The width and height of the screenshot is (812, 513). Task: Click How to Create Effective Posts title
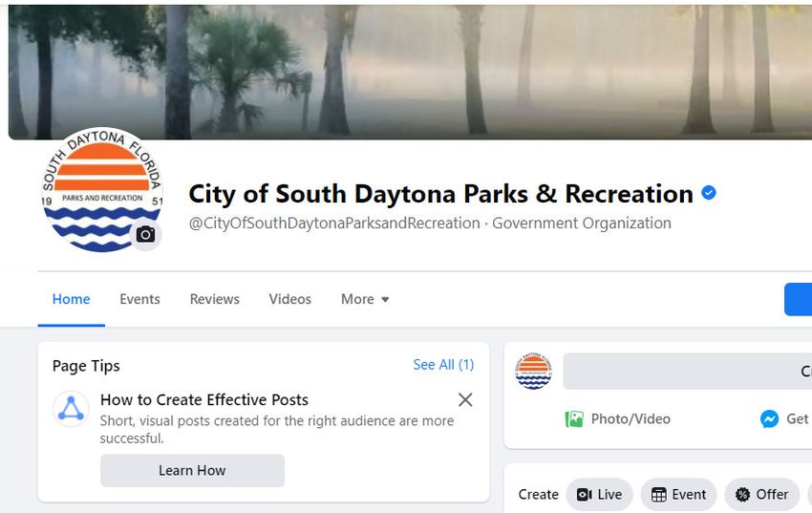pyautogui.click(x=204, y=399)
